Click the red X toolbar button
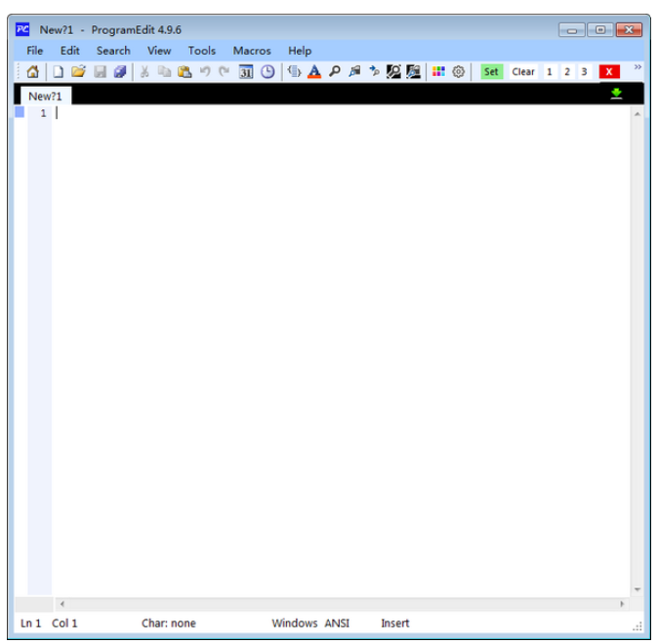Image resolution: width=658 pixels, height=644 pixels. pyautogui.click(x=609, y=72)
